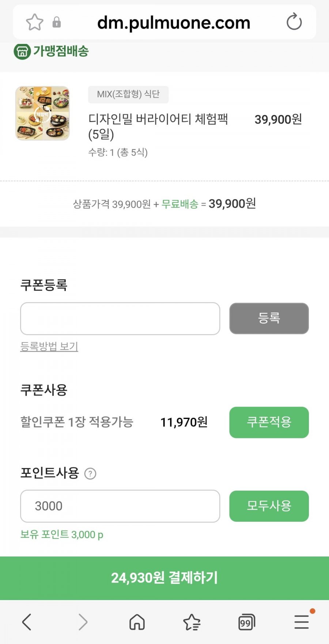
Task: Open the bookmarks list icon
Action: click(192, 622)
